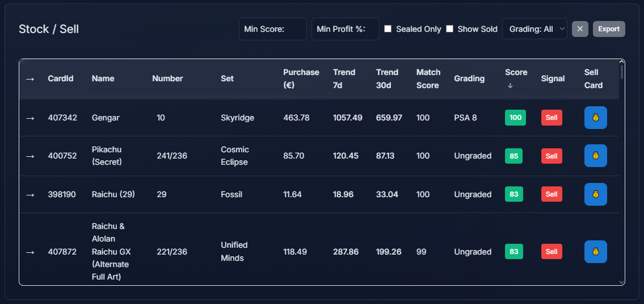Click the green 85 score badge
Image resolution: width=644 pixels, height=304 pixels.
tap(513, 156)
